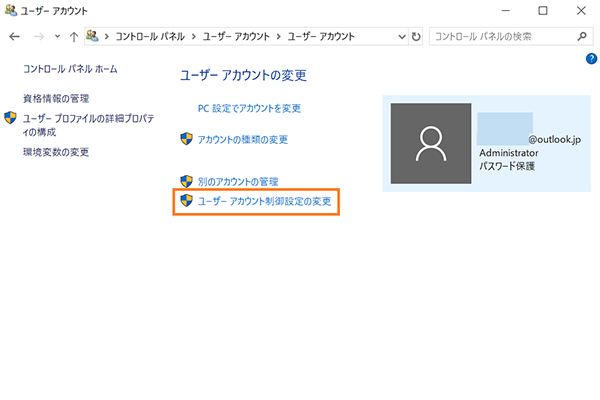This screenshot has height=400, width=600.
Task: Minimize the ユーザー アカウント window
Action: [x=506, y=11]
